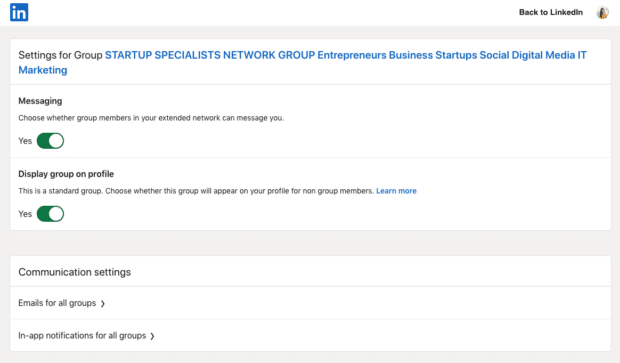Viewport: 620px width, 363px height.
Task: Click the standard group description sentence
Action: [x=196, y=191]
